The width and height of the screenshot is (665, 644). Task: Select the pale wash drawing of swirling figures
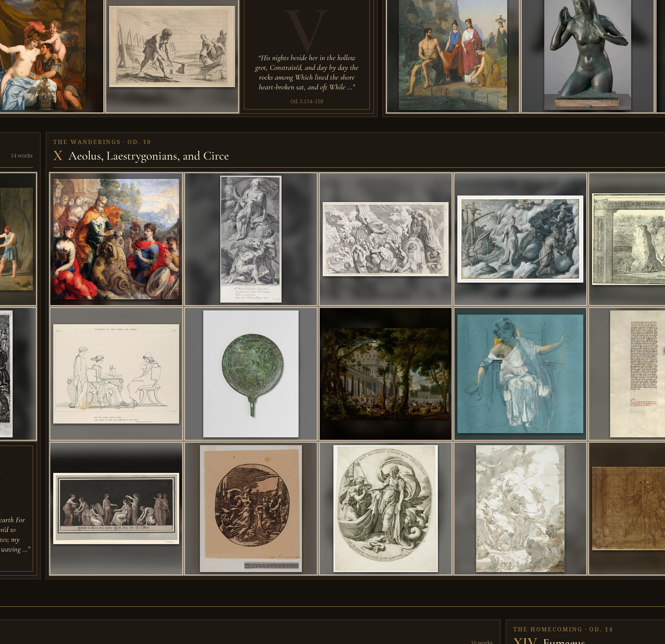(520, 508)
